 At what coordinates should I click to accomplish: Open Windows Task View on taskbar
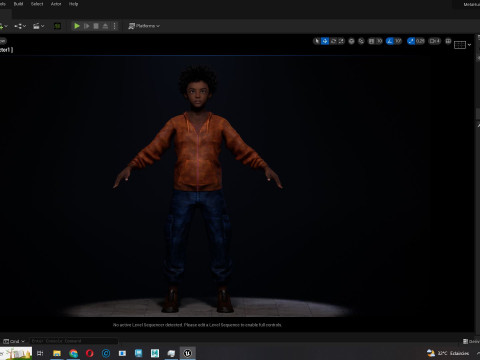point(40,353)
